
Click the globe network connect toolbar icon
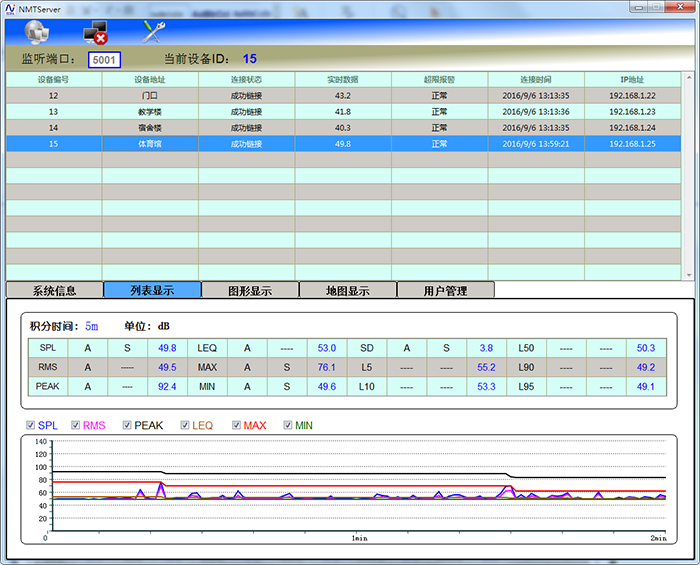pos(36,32)
